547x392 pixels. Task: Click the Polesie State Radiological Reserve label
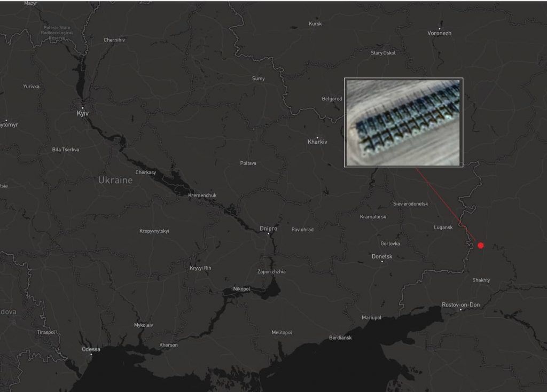[x=57, y=32]
